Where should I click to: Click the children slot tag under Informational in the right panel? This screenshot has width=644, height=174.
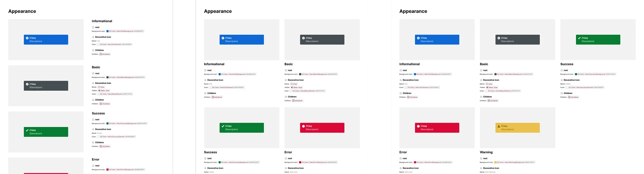(413, 97)
